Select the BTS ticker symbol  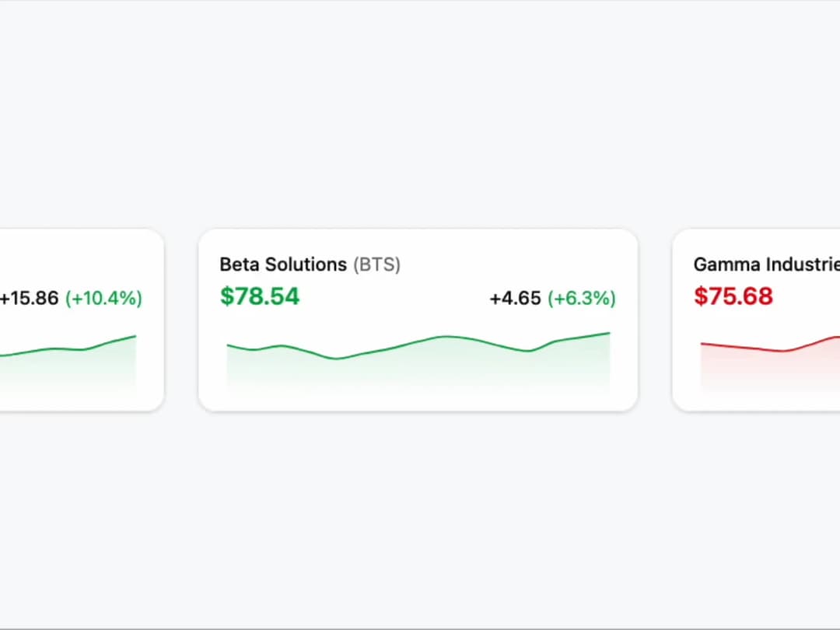(x=376, y=264)
